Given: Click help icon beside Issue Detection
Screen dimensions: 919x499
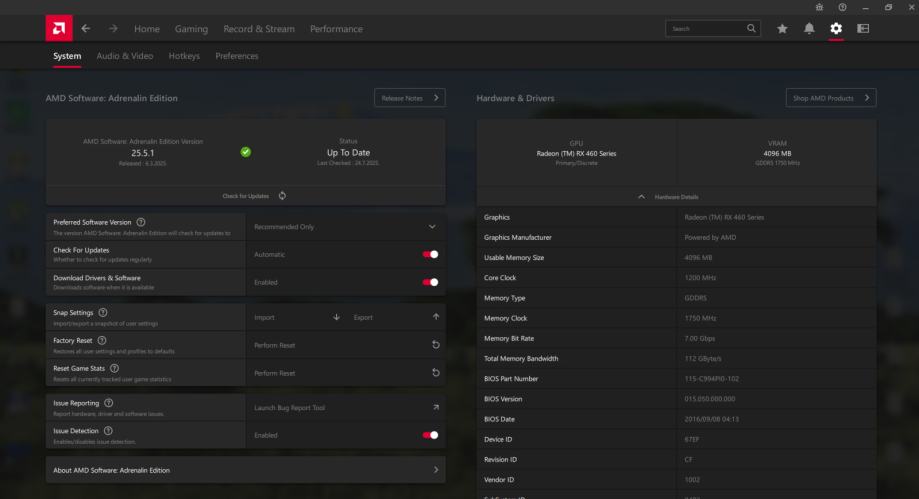Looking at the screenshot, I should [108, 430].
